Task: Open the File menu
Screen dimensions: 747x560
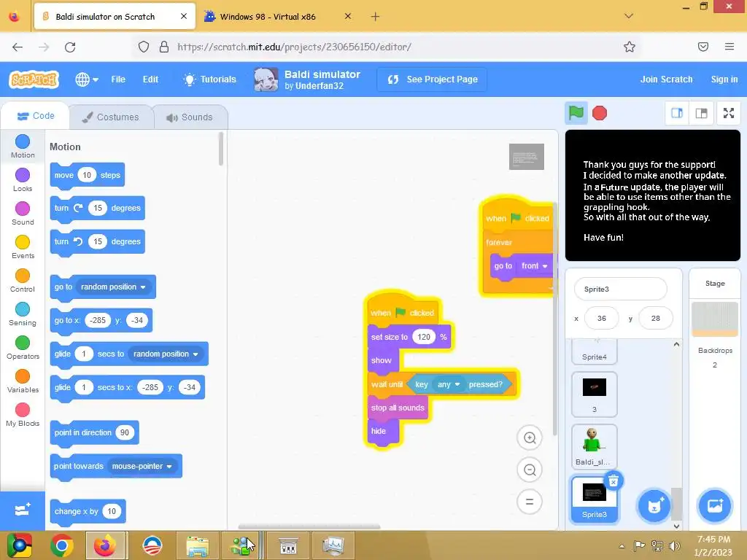Action: tap(118, 79)
